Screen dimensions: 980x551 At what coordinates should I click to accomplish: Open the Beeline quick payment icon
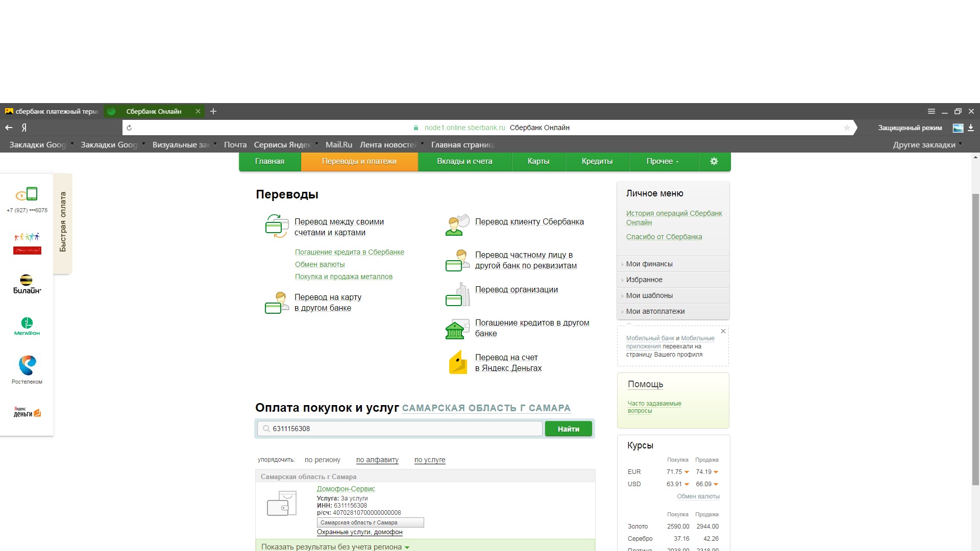pos(27,284)
